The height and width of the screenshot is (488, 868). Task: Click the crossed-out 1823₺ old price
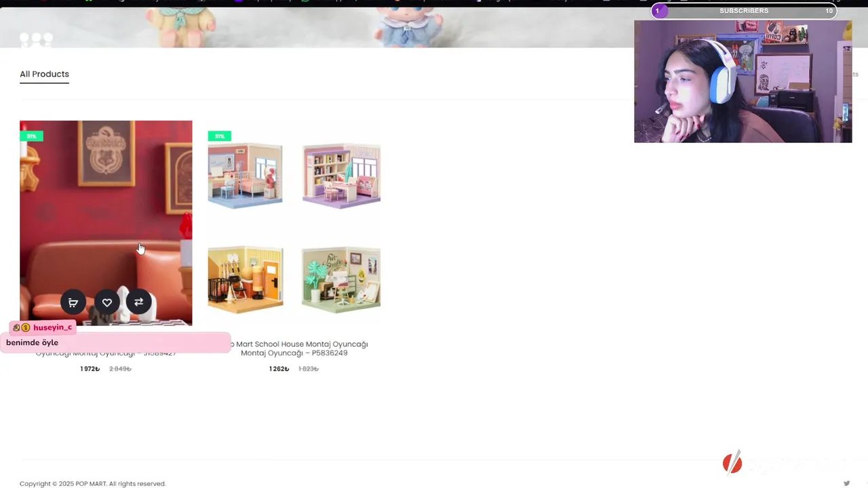[309, 369]
